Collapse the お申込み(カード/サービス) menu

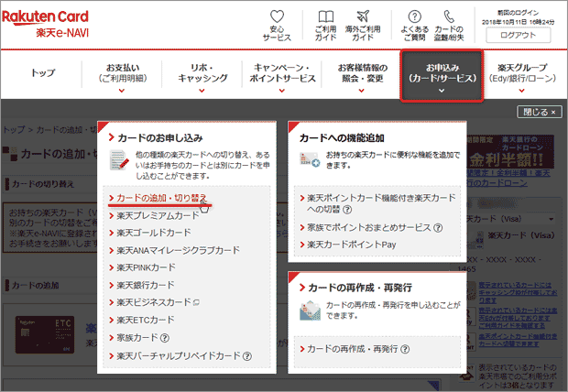coord(442,75)
